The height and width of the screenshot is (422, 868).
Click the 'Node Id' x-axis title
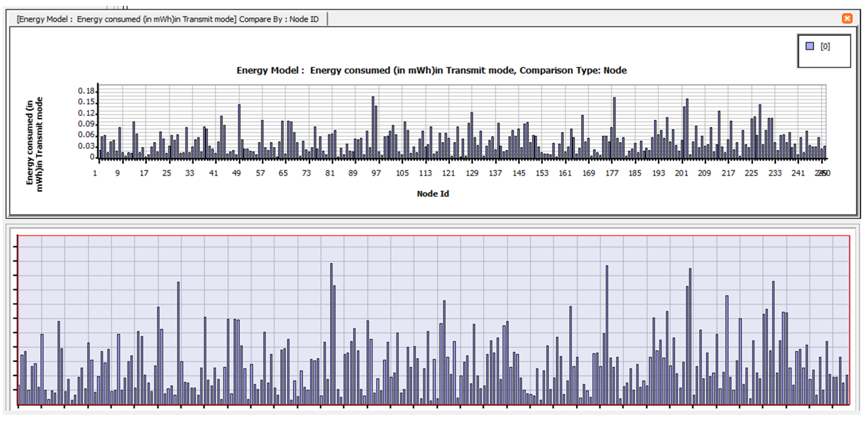(433, 194)
